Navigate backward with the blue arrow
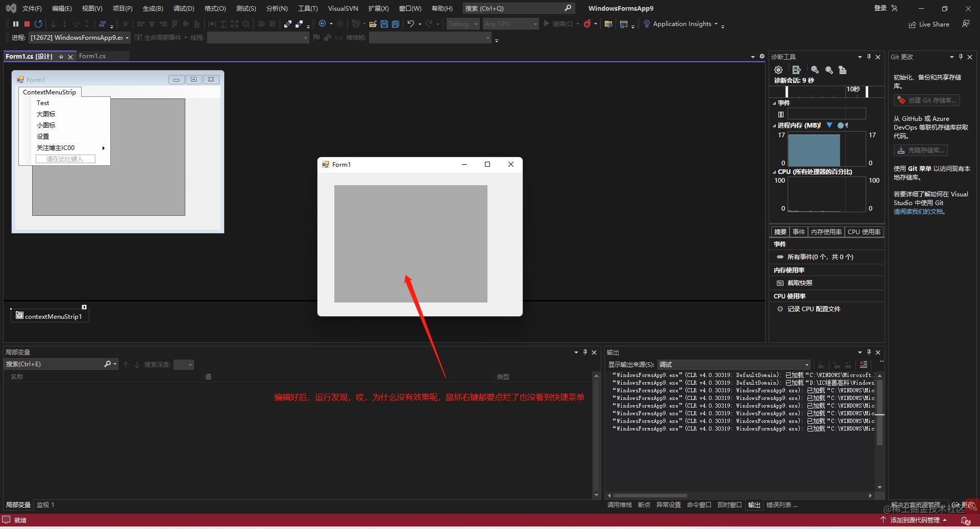This screenshot has height=529, width=980. pos(322,23)
